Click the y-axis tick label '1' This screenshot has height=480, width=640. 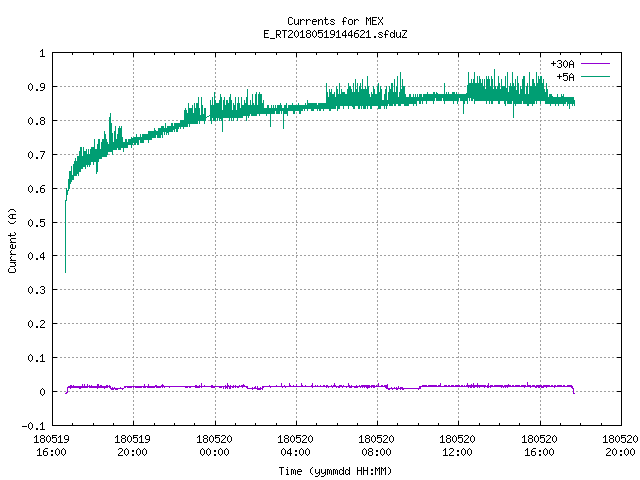[42, 53]
